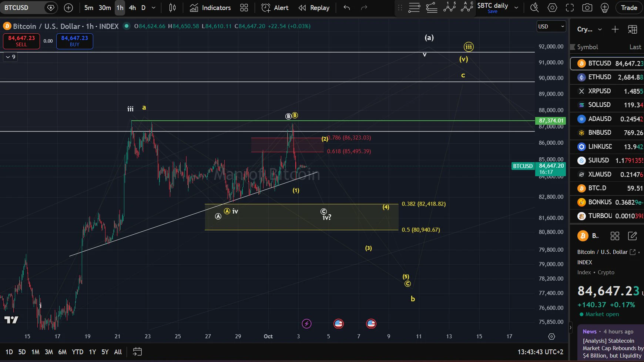This screenshot has height=362, width=644.
Task: Enter fullscreen mode
Action: coord(570,8)
